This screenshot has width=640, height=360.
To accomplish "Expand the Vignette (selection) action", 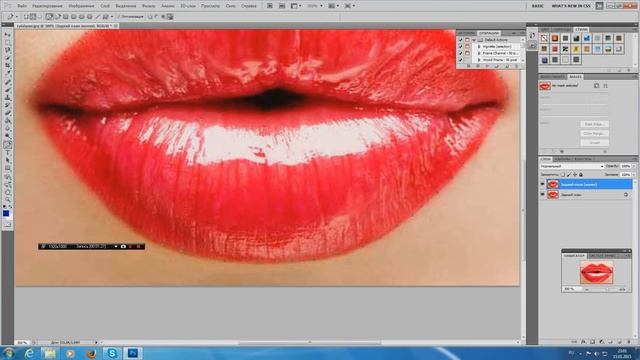I will point(479,47).
